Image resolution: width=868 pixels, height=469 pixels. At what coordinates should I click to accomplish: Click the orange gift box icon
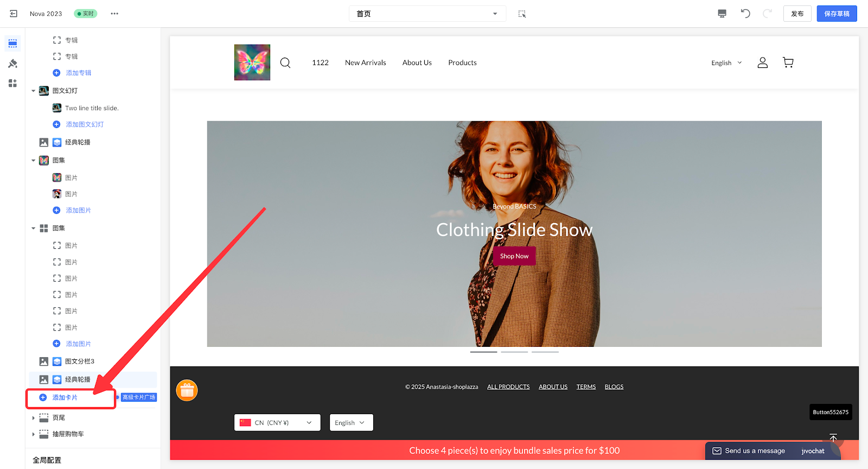point(187,390)
